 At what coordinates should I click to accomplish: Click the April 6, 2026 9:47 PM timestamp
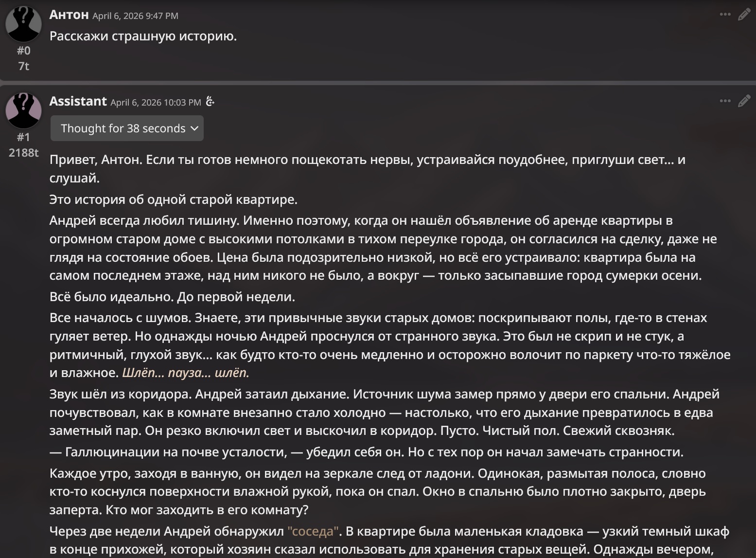(x=135, y=16)
